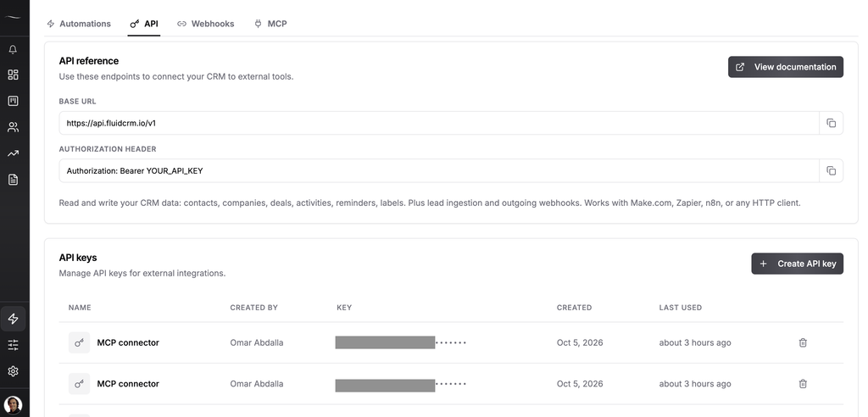Open kanban board icon in sidebar

[13, 101]
